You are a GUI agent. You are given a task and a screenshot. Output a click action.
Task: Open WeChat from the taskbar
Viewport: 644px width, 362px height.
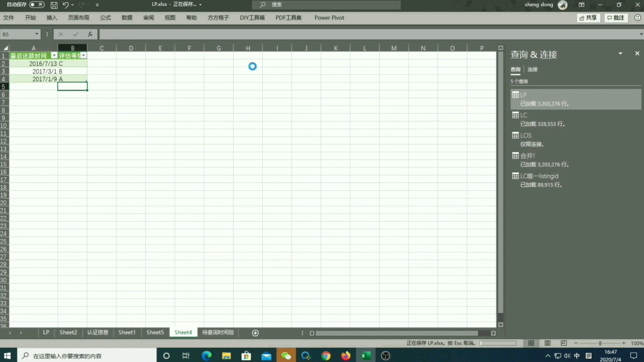pos(286,356)
